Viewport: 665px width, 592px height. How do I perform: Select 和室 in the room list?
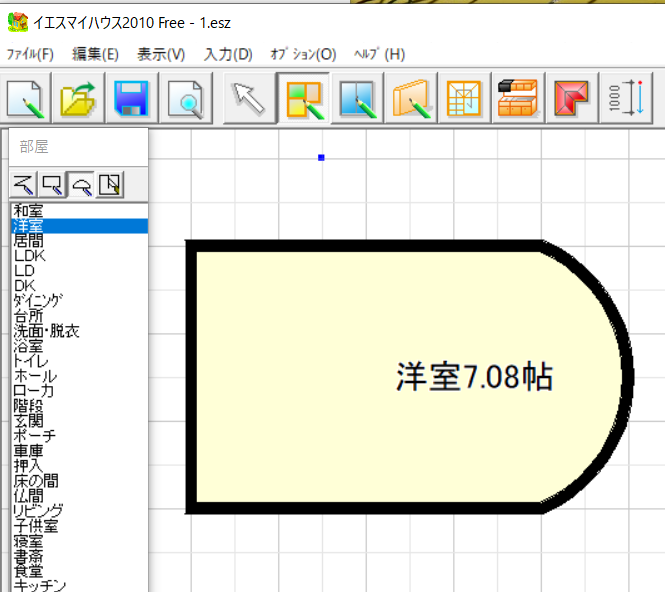point(79,211)
